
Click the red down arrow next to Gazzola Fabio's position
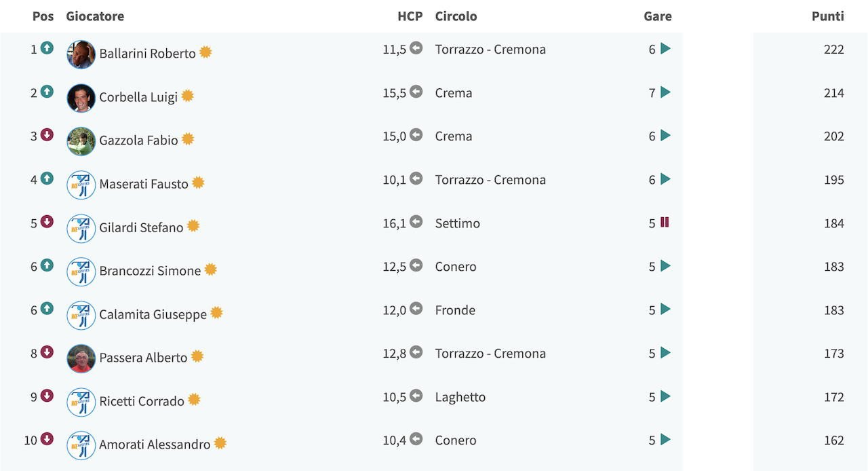[x=47, y=135]
